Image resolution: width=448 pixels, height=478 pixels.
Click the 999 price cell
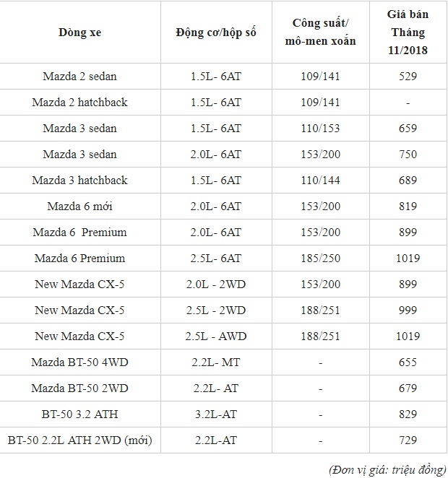click(x=408, y=310)
